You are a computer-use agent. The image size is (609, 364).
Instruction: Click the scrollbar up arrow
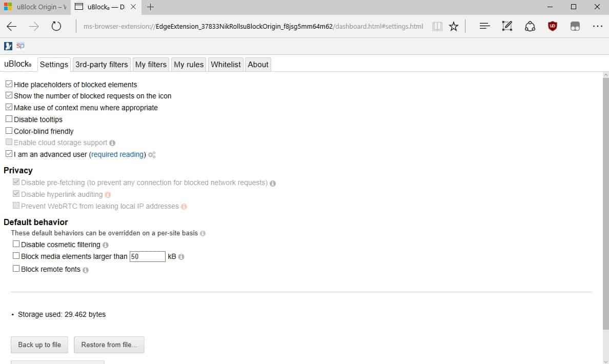coord(605,75)
